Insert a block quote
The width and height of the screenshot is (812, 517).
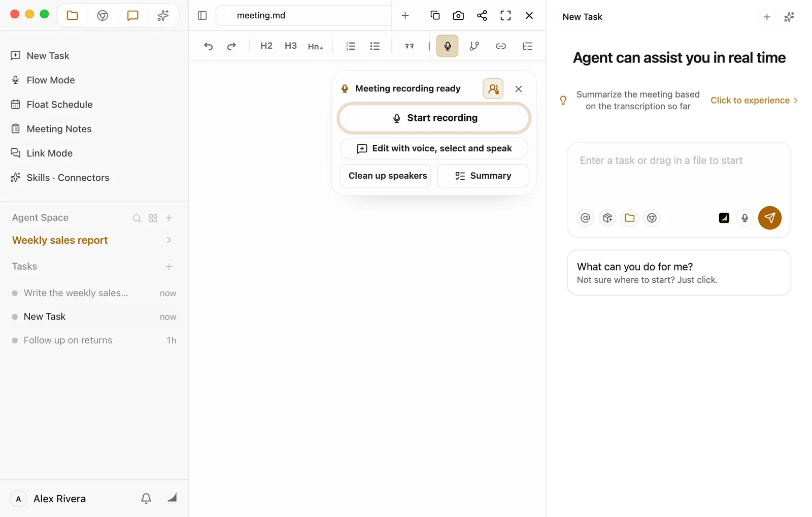409,46
